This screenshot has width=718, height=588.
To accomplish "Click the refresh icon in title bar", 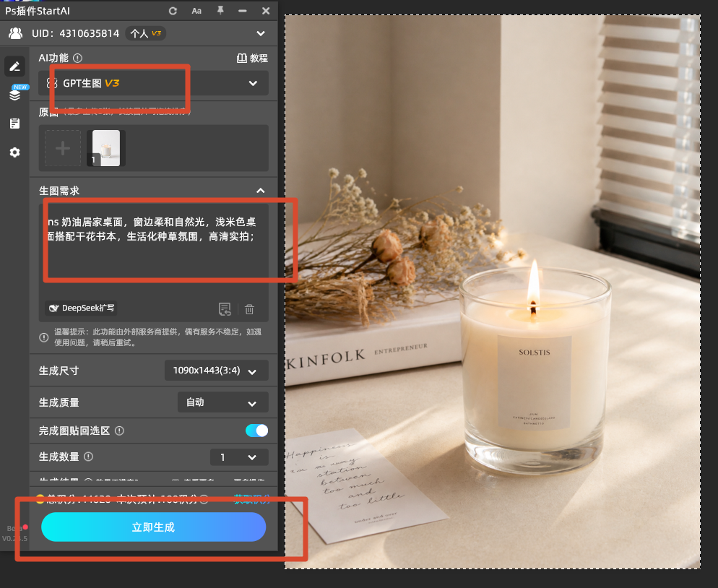I will [173, 11].
